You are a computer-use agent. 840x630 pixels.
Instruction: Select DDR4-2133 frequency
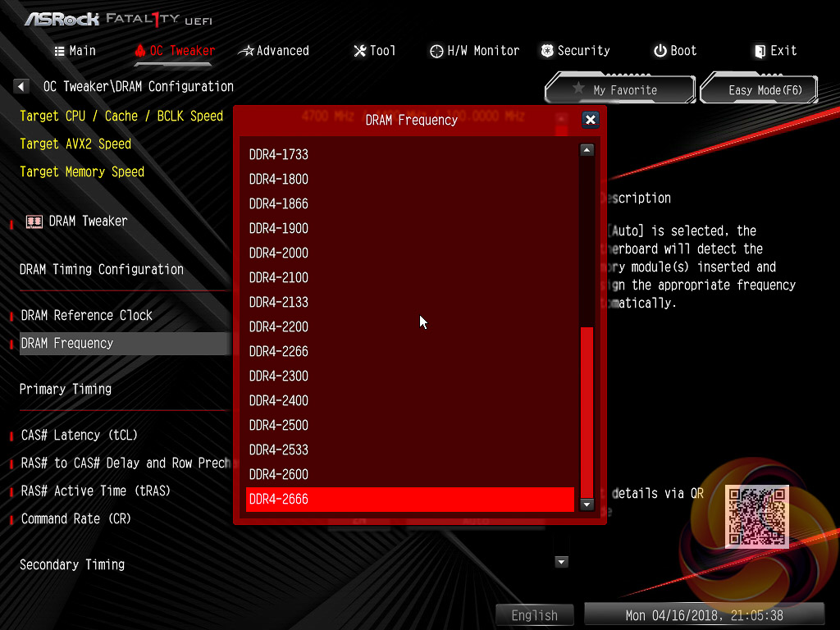410,302
